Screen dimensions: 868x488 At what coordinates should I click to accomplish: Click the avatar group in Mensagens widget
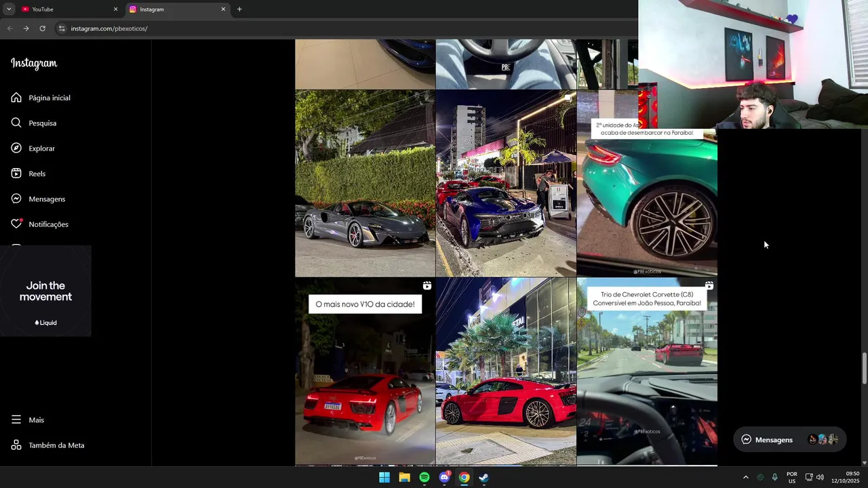pyautogui.click(x=823, y=439)
